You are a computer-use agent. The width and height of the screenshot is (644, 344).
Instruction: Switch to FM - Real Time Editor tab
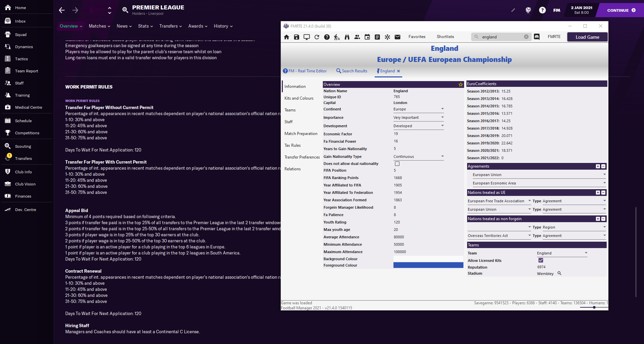(305, 71)
